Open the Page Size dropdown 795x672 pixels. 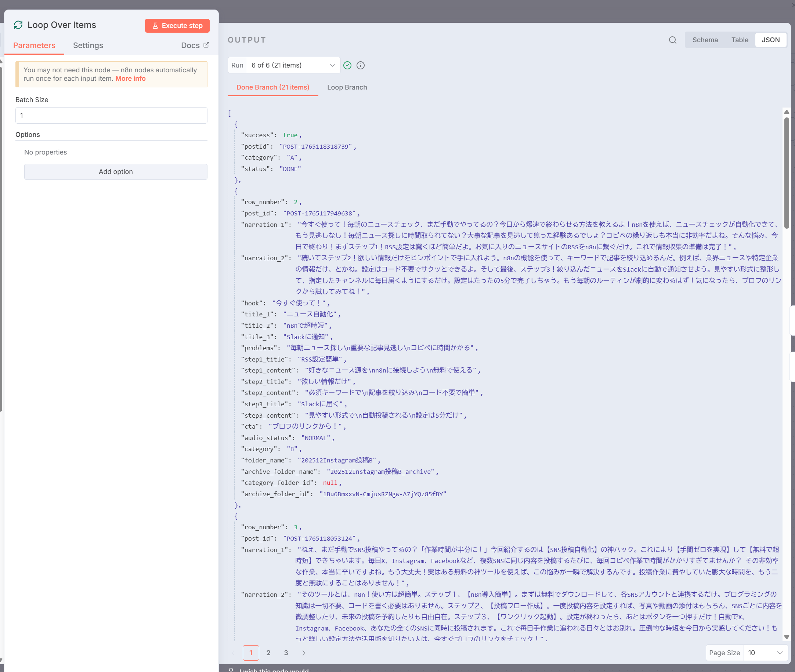[765, 653]
